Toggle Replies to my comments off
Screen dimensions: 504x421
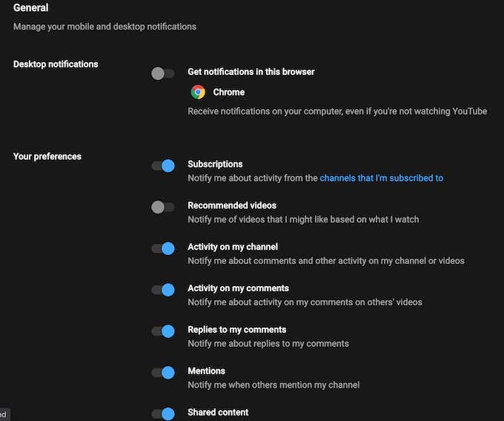162,331
